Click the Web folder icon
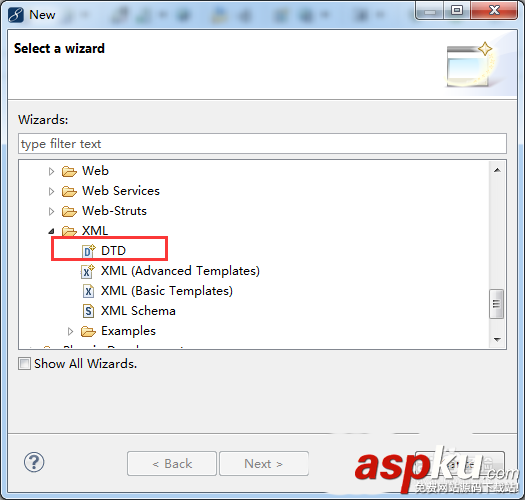Image resolution: width=525 pixels, height=500 pixels. coord(69,171)
